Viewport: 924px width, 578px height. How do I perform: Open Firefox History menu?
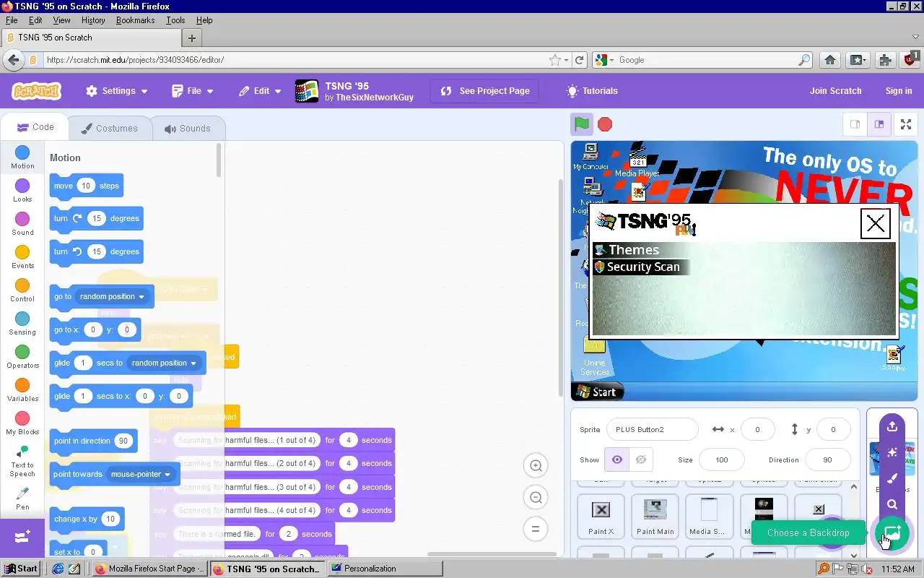click(x=93, y=20)
